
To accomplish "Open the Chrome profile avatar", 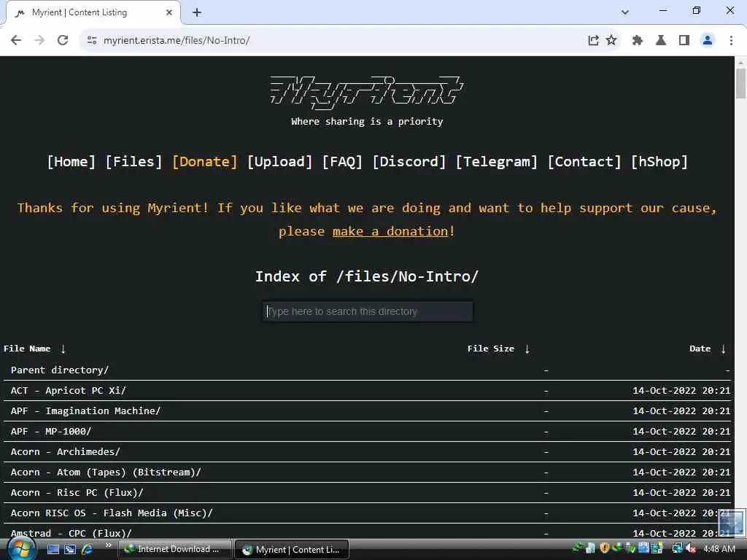I will click(708, 41).
